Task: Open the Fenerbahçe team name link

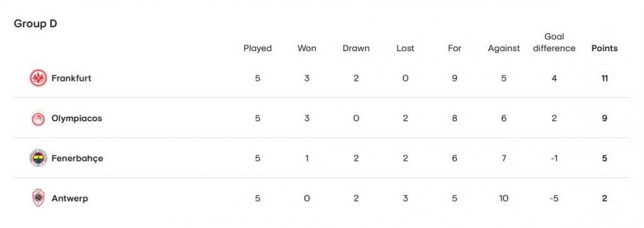Action: tap(77, 159)
